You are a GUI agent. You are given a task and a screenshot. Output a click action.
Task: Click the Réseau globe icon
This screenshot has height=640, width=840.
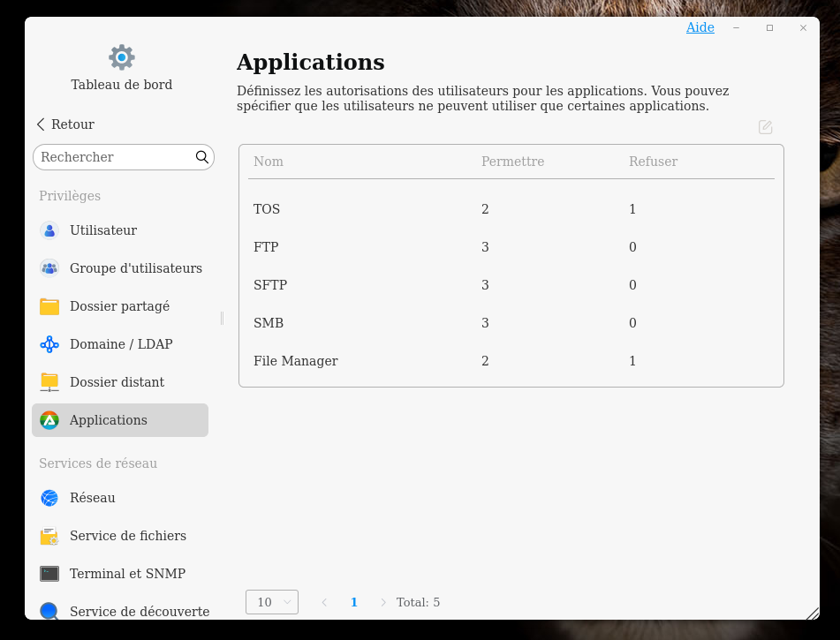click(x=49, y=498)
